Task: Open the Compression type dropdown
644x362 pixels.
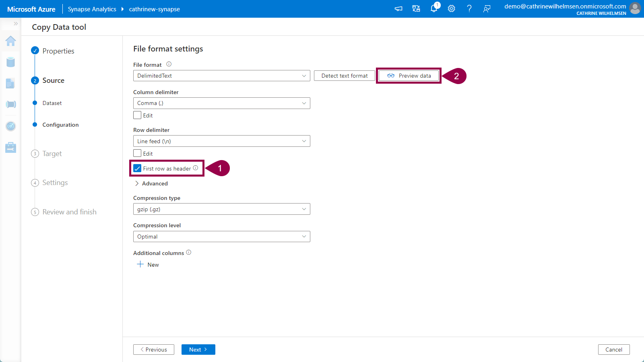Action: [221, 209]
